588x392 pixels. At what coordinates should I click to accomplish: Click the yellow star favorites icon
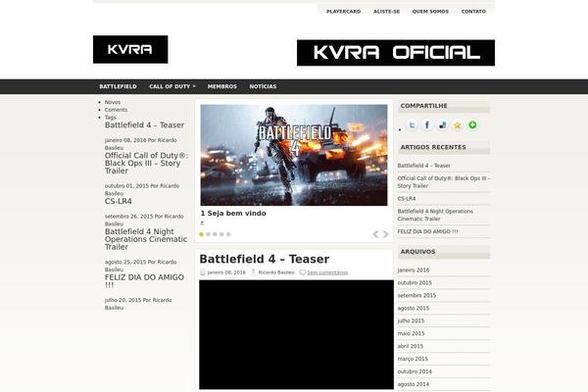458,124
